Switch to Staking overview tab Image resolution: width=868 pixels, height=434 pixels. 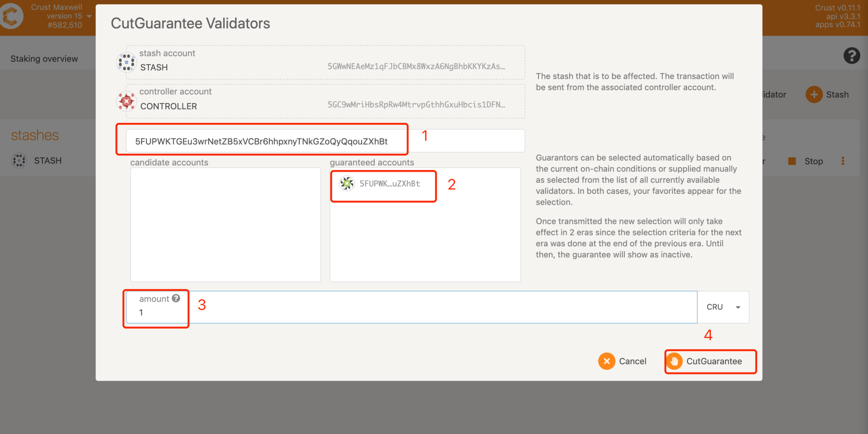pyautogui.click(x=44, y=59)
